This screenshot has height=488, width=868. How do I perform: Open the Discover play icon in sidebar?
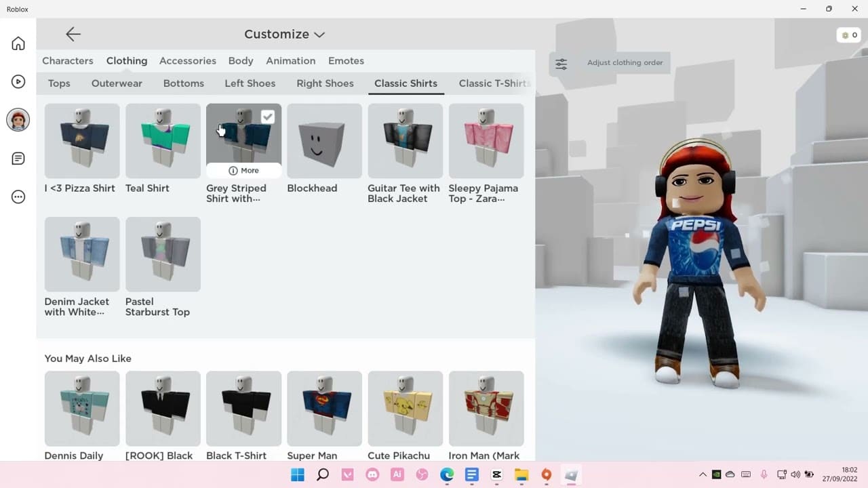(18, 81)
